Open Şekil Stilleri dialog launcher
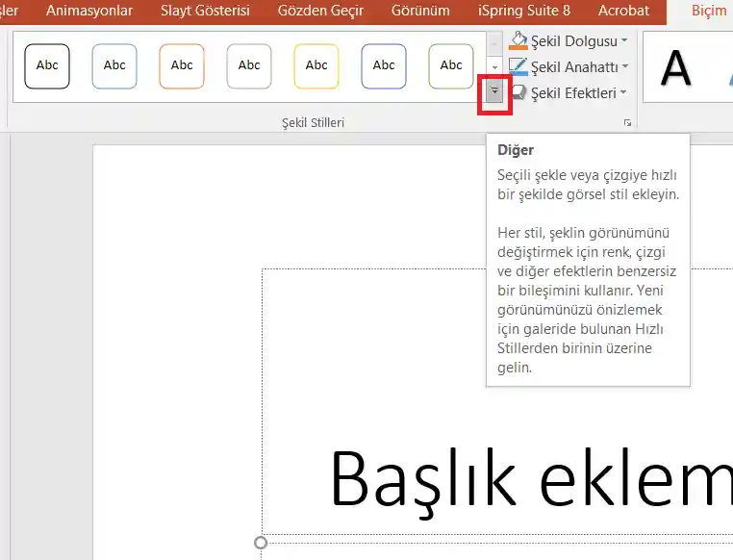Viewport: 733px width, 560px height. pos(627,123)
